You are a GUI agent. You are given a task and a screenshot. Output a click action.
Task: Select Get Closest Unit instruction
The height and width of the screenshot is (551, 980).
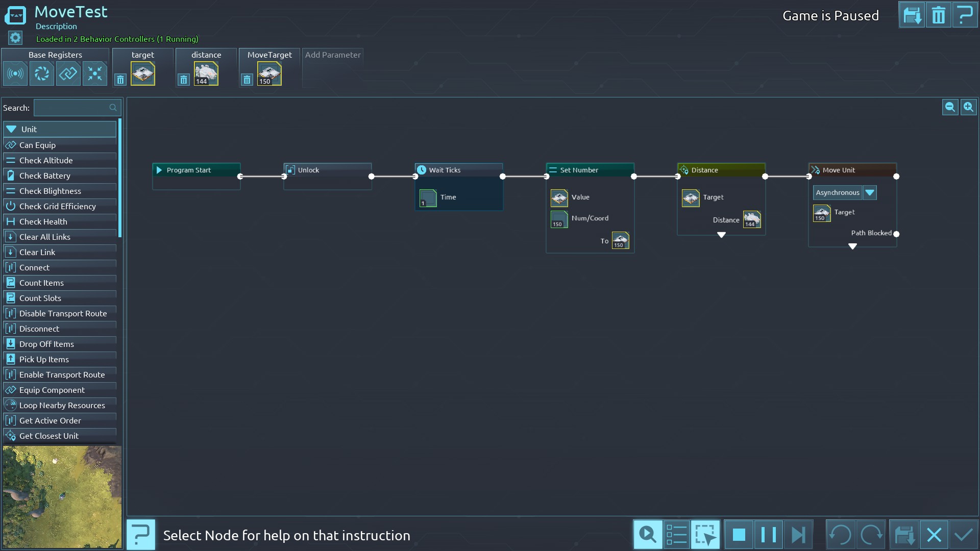49,436
